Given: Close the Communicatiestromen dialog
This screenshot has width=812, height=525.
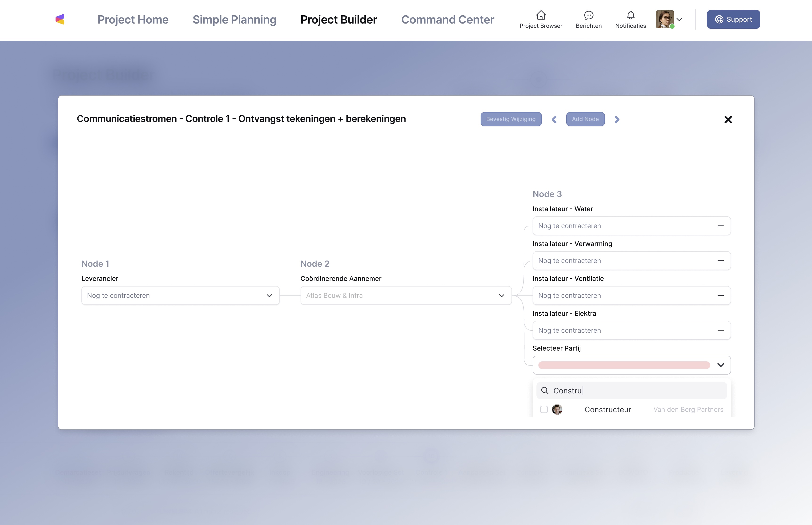Looking at the screenshot, I should pyautogui.click(x=728, y=120).
